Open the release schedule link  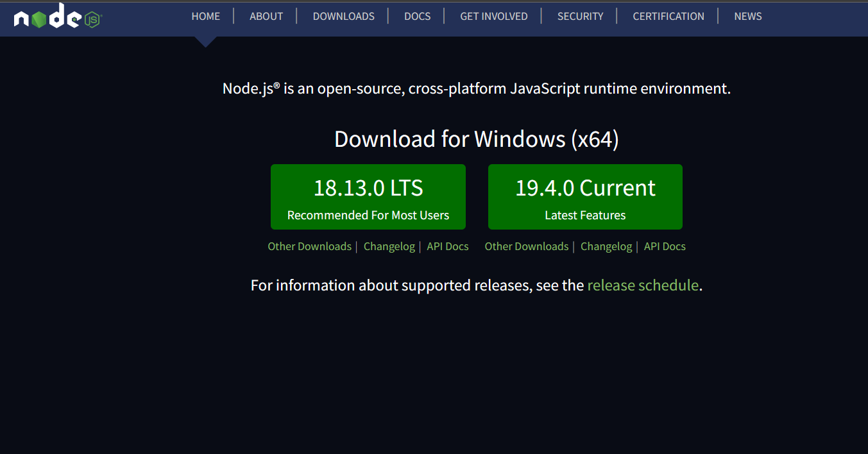(x=643, y=285)
